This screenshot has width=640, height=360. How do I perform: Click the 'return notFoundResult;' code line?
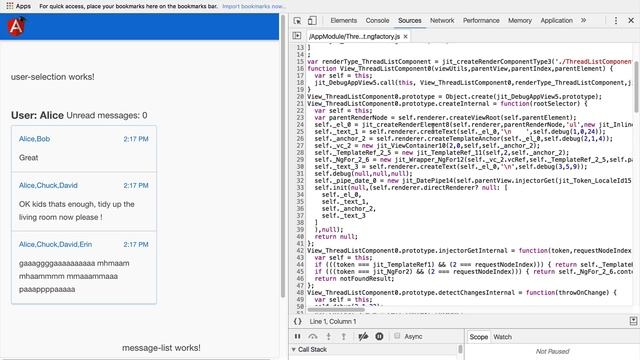coord(354,279)
